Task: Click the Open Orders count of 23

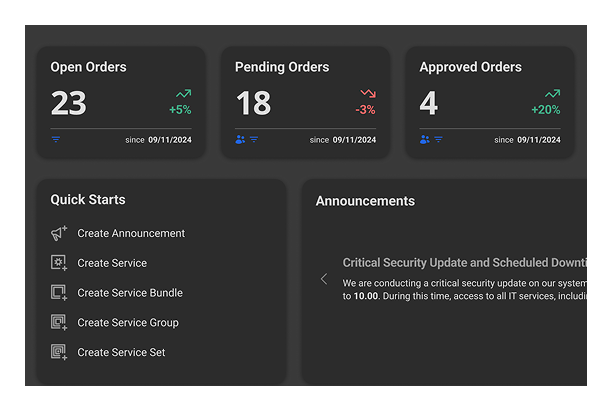Action: pyautogui.click(x=69, y=103)
